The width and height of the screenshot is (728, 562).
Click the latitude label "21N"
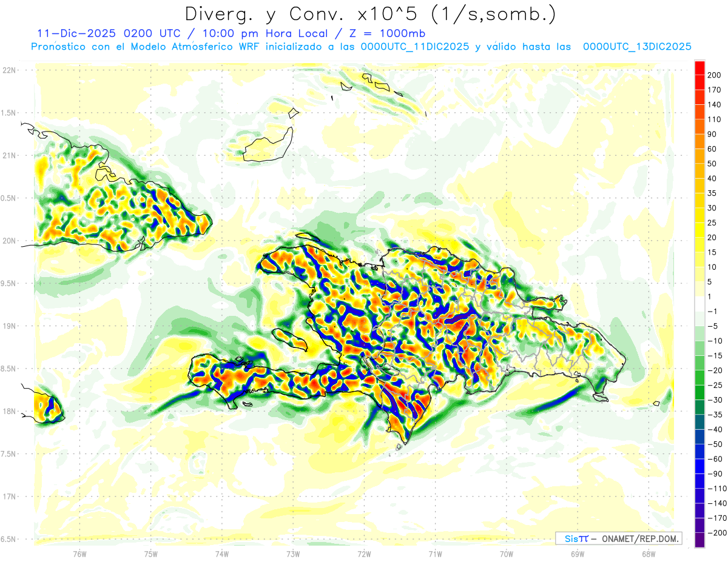[9, 156]
